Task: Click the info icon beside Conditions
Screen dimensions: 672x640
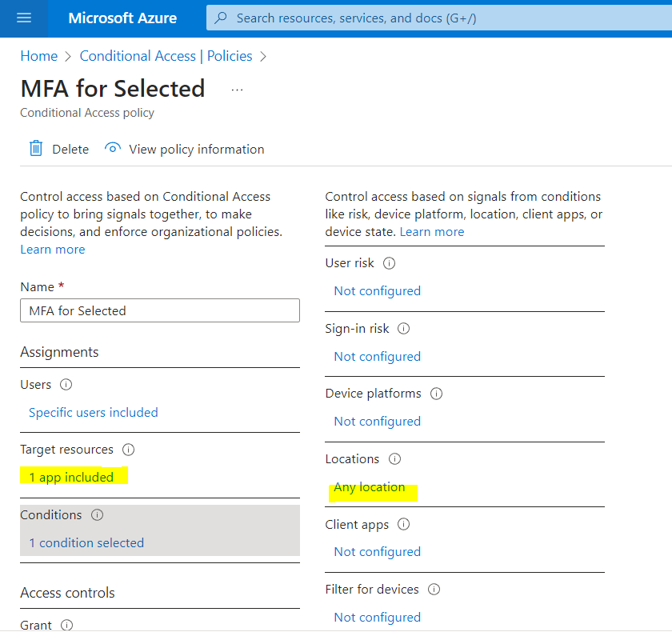Action: 98,515
